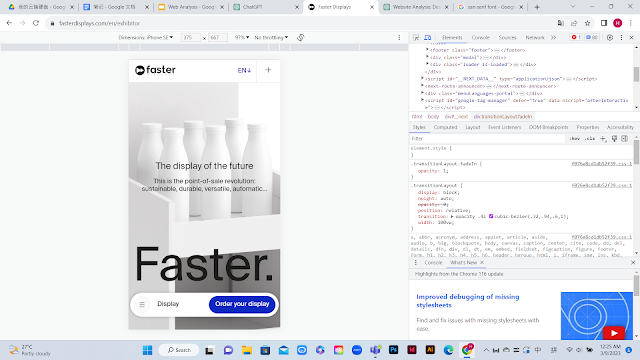
Task: Open a new browser tab
Action: tap(537, 7)
